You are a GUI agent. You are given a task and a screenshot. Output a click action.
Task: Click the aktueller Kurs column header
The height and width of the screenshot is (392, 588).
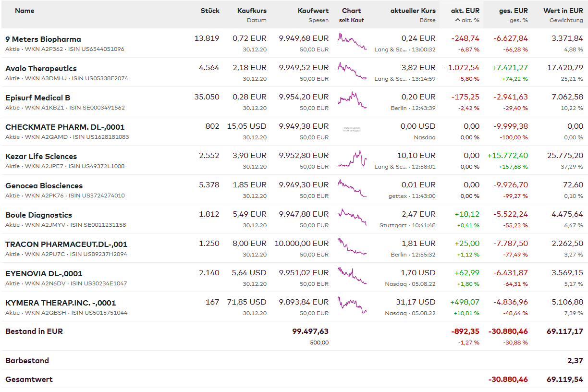click(x=413, y=11)
